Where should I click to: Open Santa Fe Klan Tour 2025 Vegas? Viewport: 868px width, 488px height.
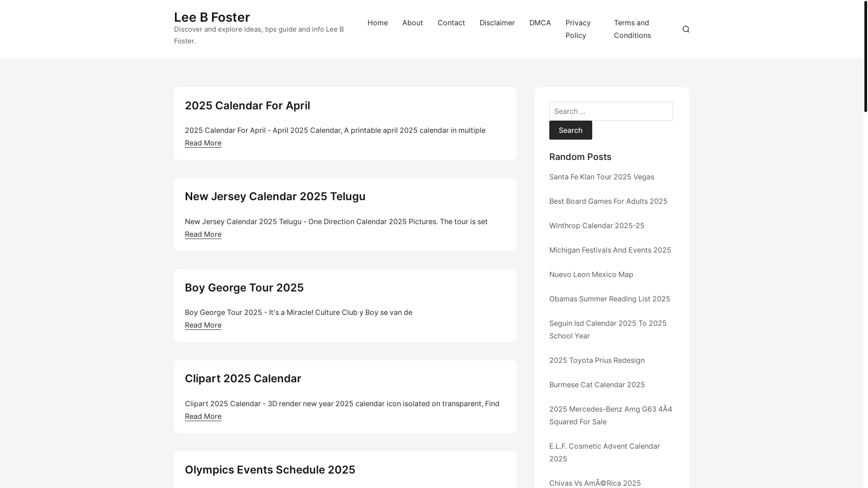(x=601, y=177)
